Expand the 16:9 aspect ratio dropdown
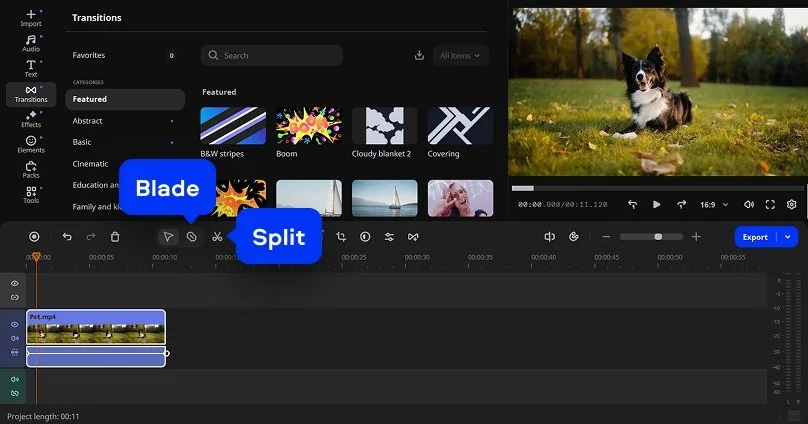The height and width of the screenshot is (424, 808). click(x=713, y=204)
